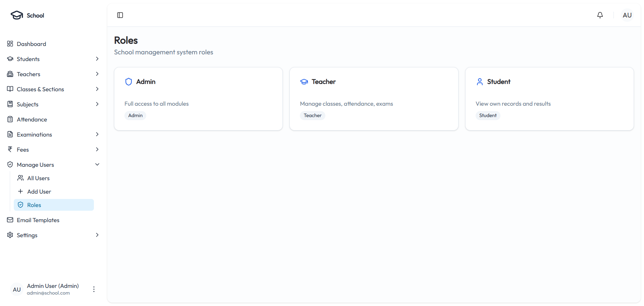Image resolution: width=644 pixels, height=306 pixels.
Task: Expand the Teachers submenu chevron
Action: [x=97, y=74]
